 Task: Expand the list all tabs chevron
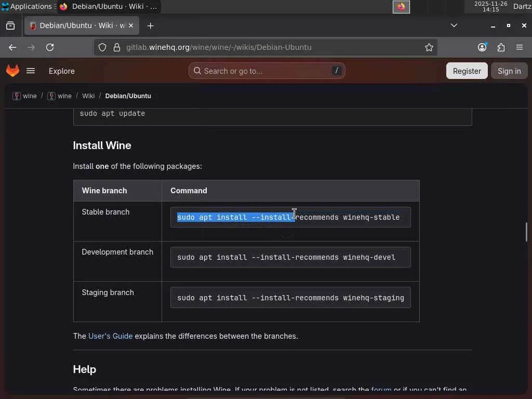coord(454,25)
